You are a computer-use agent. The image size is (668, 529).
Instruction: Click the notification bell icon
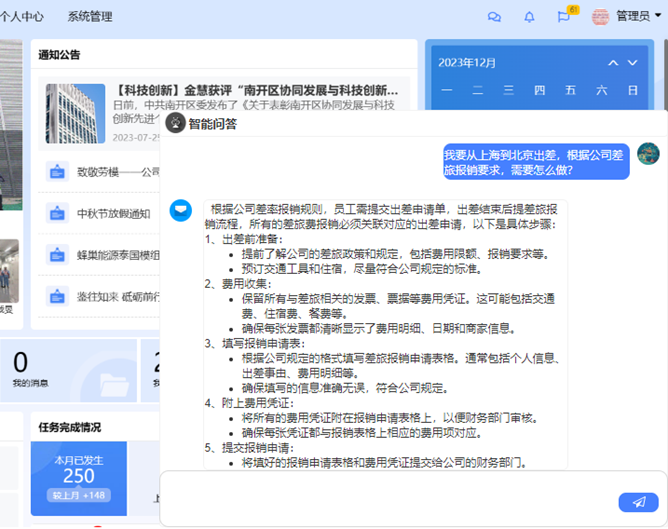click(x=529, y=17)
